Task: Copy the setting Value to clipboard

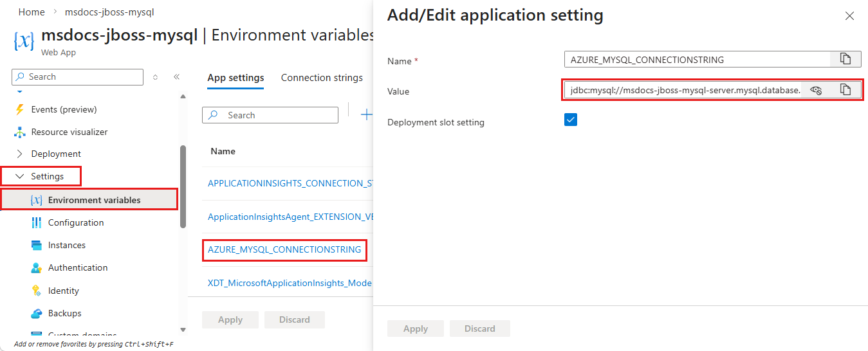Action: tap(845, 90)
